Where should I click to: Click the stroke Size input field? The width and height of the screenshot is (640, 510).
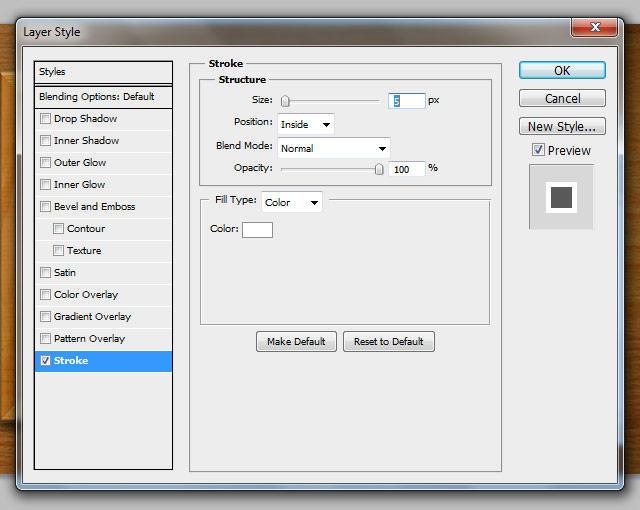(x=406, y=101)
